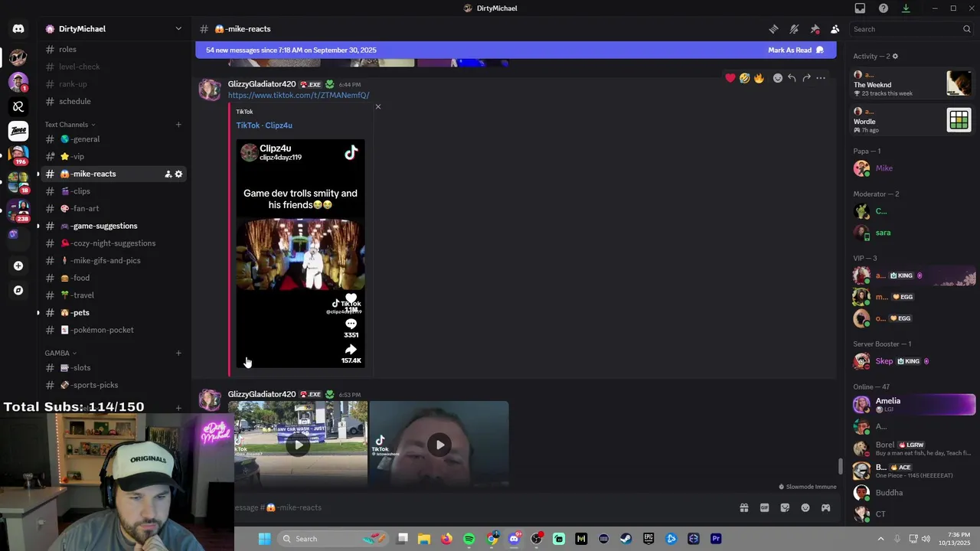Viewport: 980px width, 551px height.
Task: Invite people to mike-reacts channel icon
Action: pos(168,174)
